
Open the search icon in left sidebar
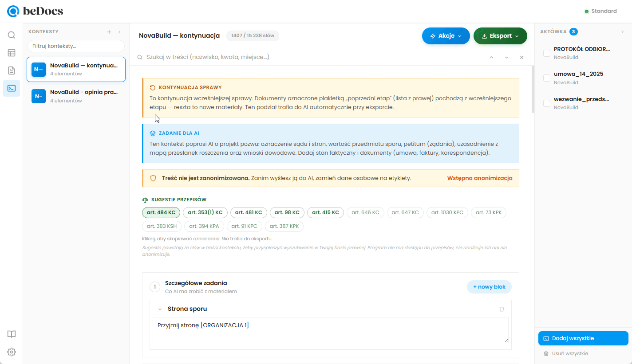(x=12, y=35)
